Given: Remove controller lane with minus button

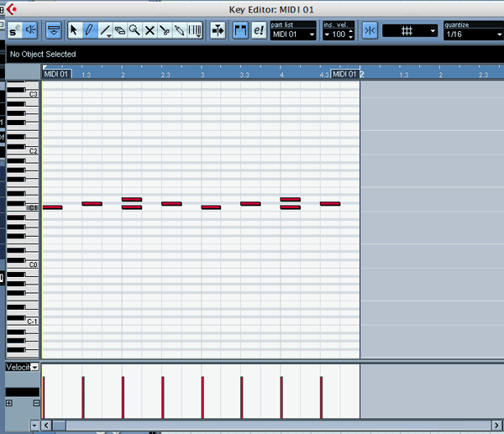Looking at the screenshot, I should pos(36,404).
